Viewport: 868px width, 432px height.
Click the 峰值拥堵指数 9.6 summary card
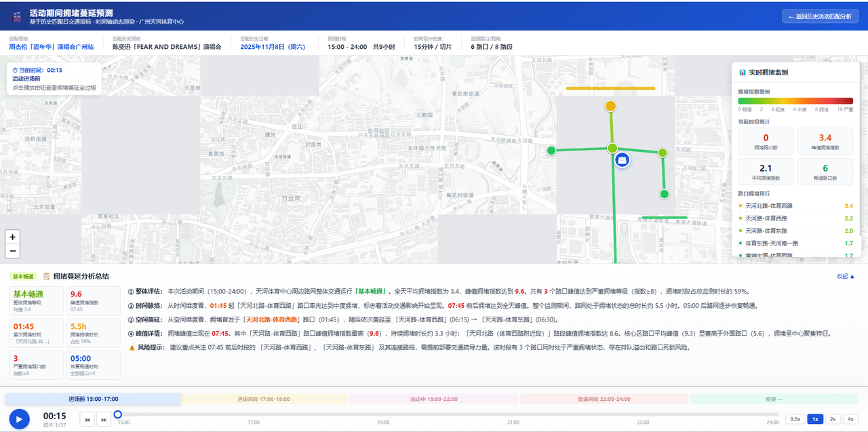point(93,300)
